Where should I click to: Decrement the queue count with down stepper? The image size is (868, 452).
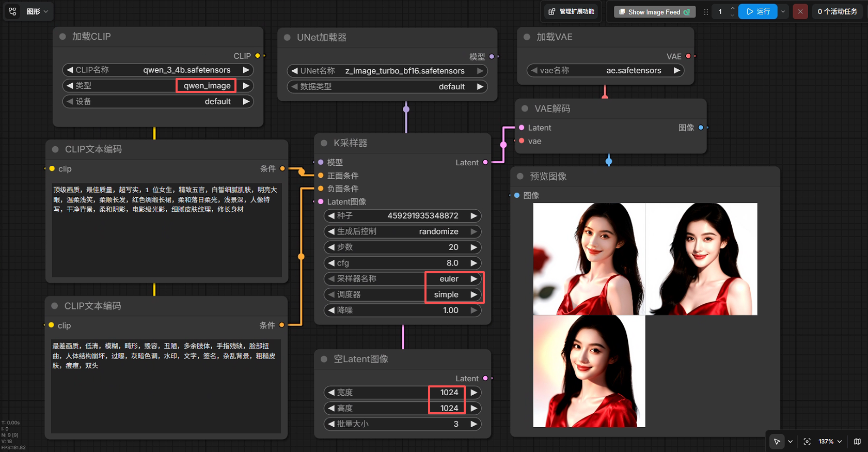(732, 15)
